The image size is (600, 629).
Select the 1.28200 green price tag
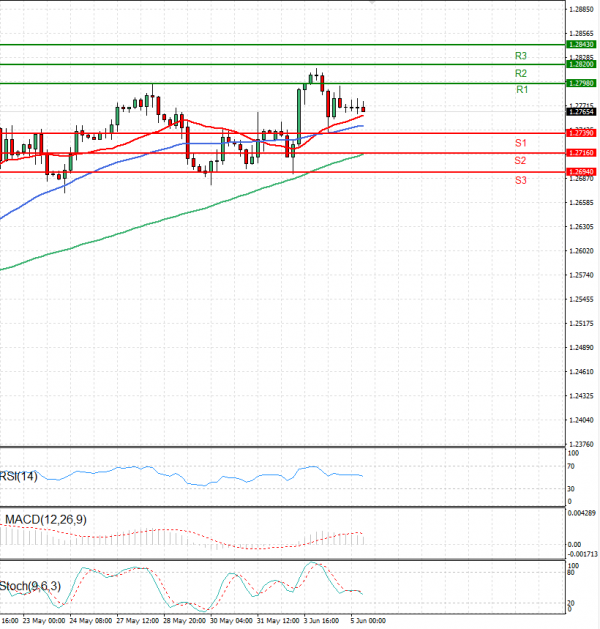pyautogui.click(x=581, y=64)
